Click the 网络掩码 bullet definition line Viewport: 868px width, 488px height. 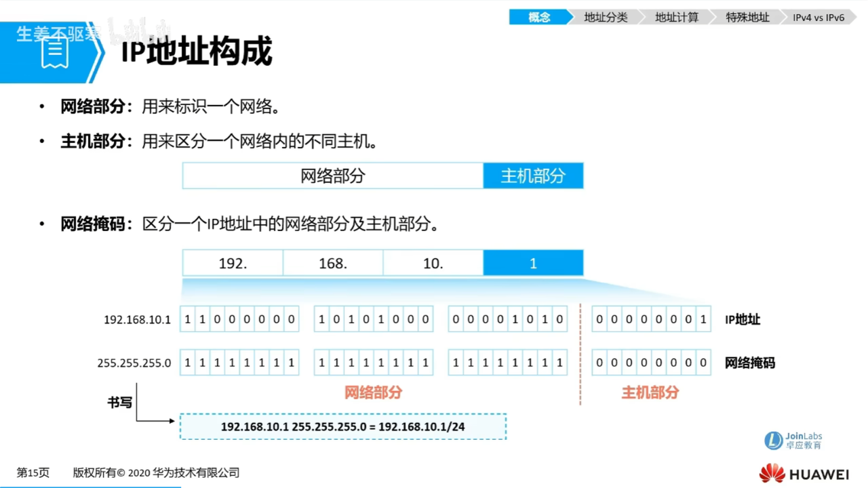point(250,224)
